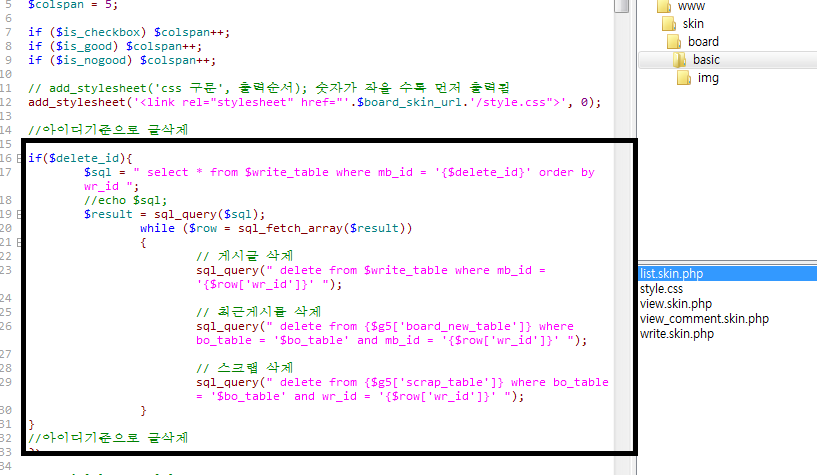Click the board folder icon

(x=674, y=41)
